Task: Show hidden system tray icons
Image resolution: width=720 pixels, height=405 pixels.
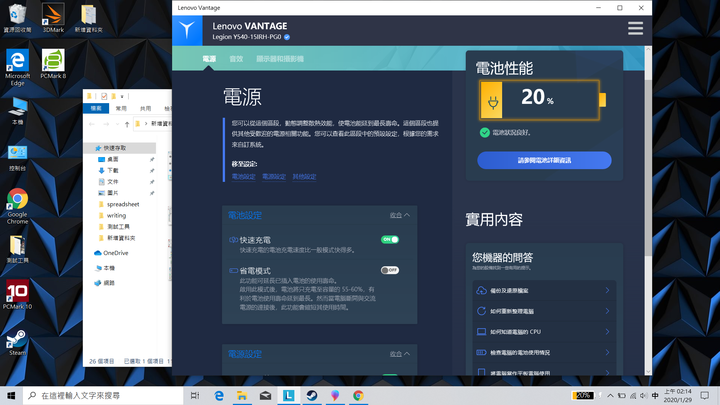Action: tap(610, 395)
